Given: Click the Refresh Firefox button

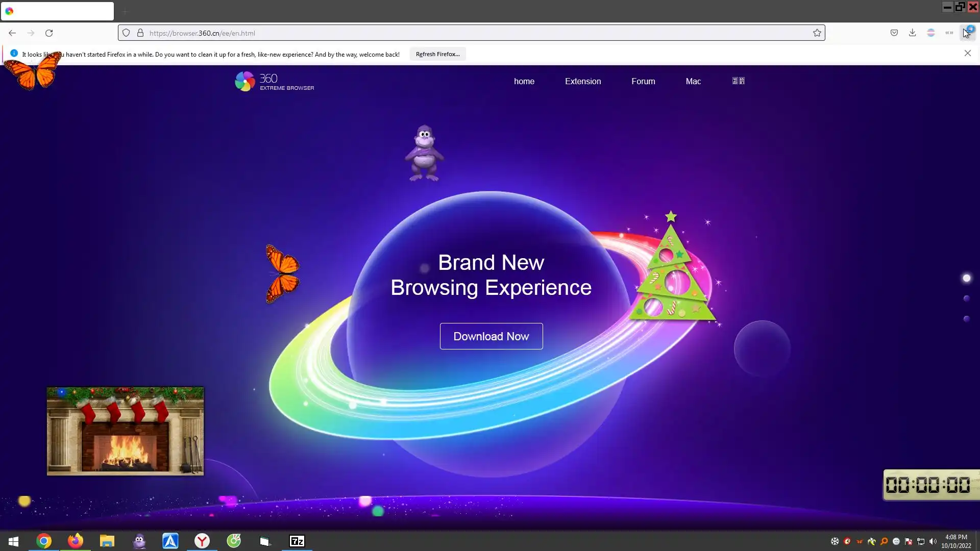Looking at the screenshot, I should [x=437, y=54].
